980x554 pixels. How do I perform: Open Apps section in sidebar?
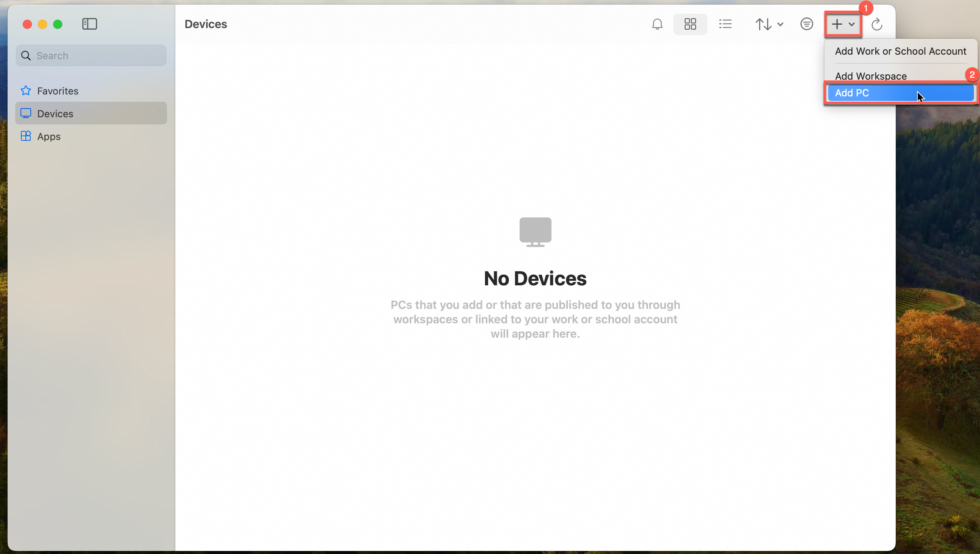click(x=49, y=136)
